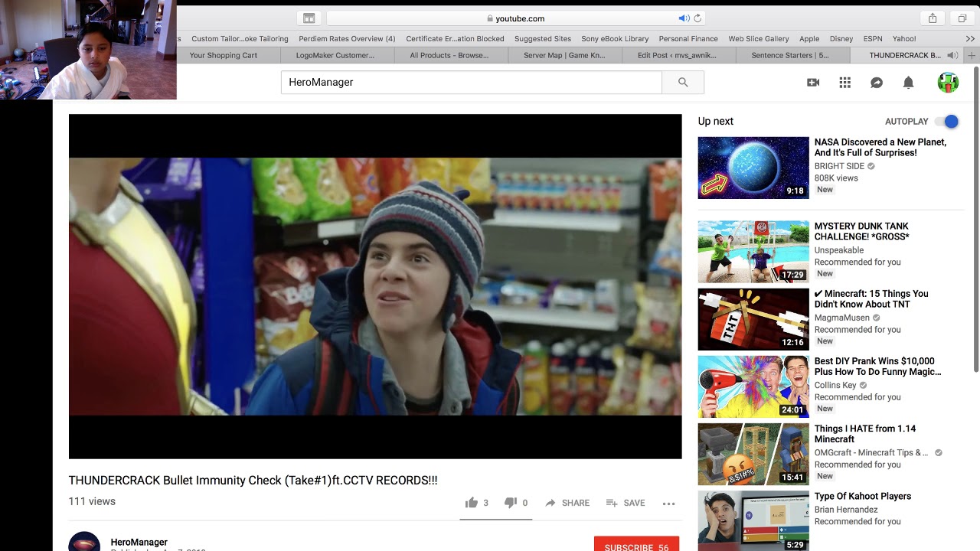Open Type Of Kahoot Players video title

click(x=863, y=497)
